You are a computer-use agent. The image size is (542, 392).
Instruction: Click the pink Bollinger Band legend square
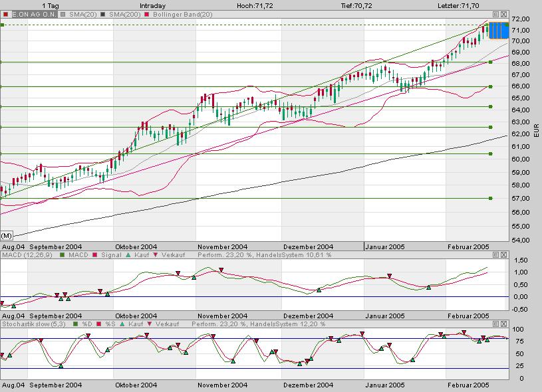tap(146, 15)
